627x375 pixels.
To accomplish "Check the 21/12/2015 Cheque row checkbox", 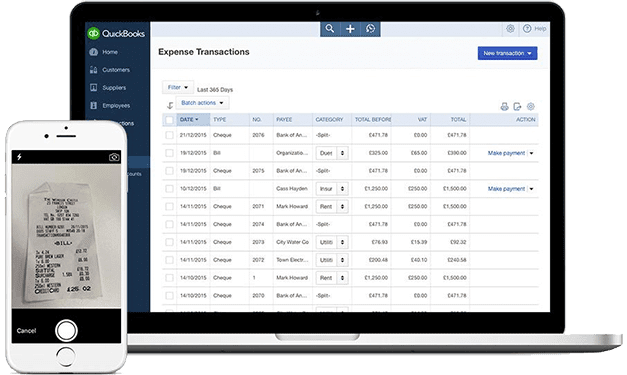I will click(x=170, y=135).
